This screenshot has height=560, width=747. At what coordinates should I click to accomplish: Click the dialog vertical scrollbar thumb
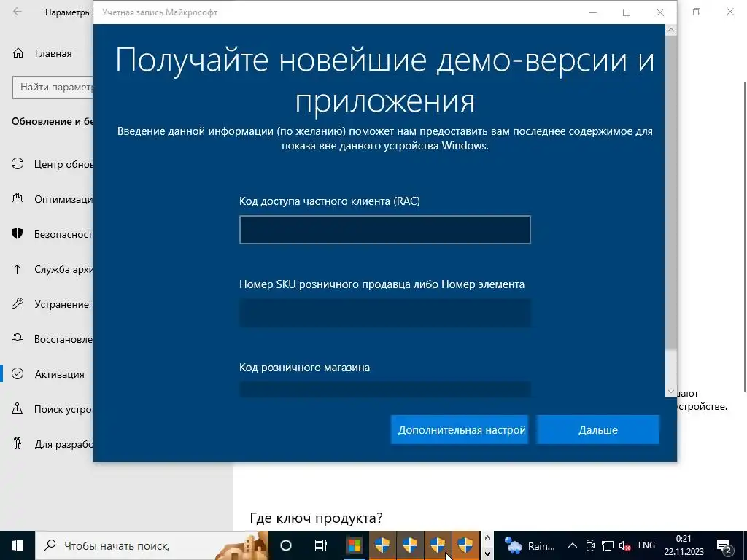tap(671, 192)
